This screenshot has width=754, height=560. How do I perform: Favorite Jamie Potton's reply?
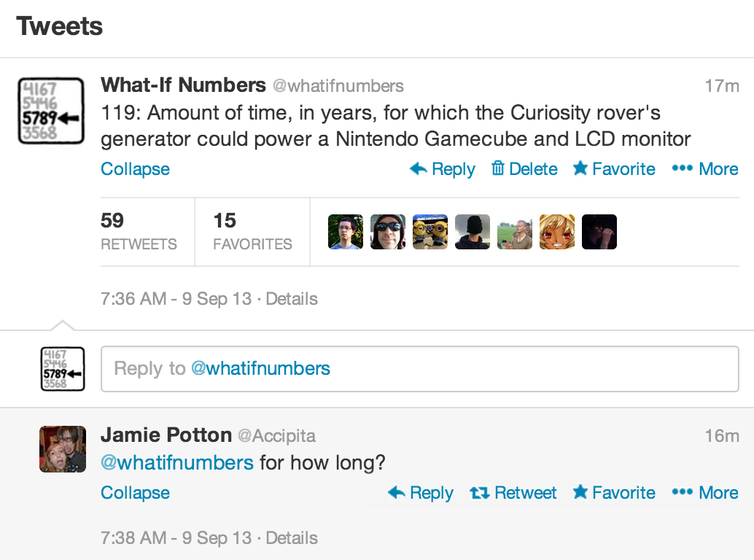(614, 493)
